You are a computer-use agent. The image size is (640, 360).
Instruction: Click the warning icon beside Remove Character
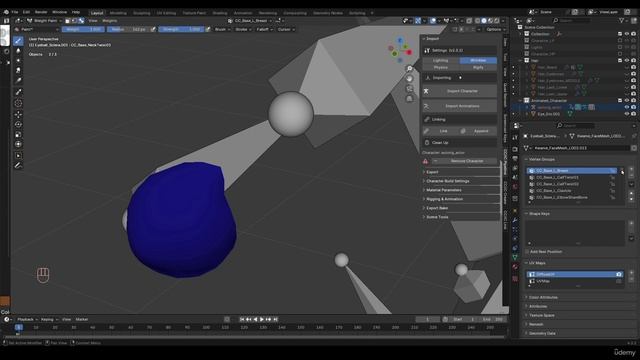(425, 161)
